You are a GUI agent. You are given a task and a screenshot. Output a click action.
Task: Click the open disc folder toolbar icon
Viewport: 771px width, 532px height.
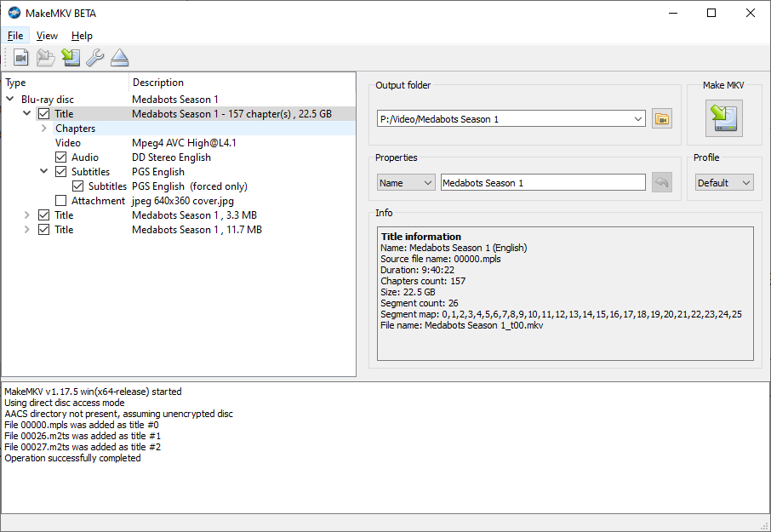pos(46,58)
